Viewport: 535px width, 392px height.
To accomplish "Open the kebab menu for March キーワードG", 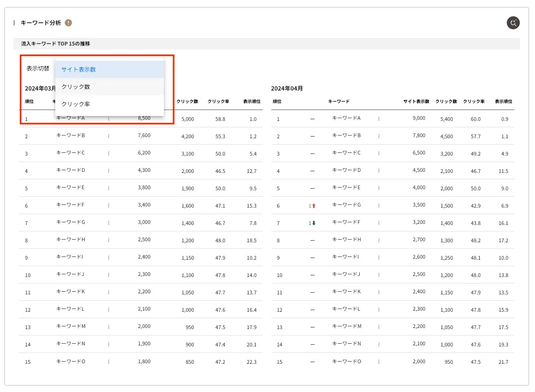I will (109, 223).
